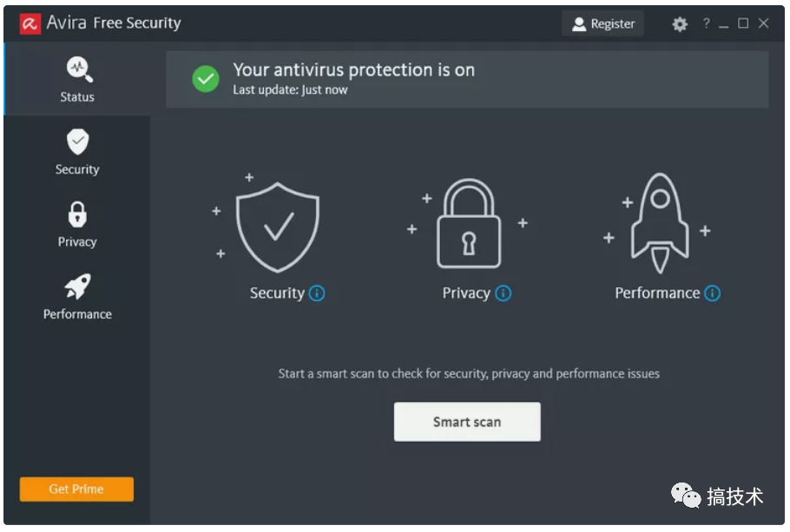Viewport: 790px width, 532px height.
Task: Go to Performance rocket in sidebar
Action: pos(77,297)
